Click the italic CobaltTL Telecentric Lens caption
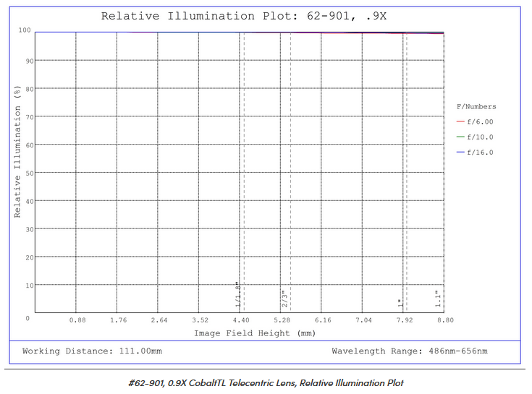Screen dimensions: 532x394 [x=266, y=382]
